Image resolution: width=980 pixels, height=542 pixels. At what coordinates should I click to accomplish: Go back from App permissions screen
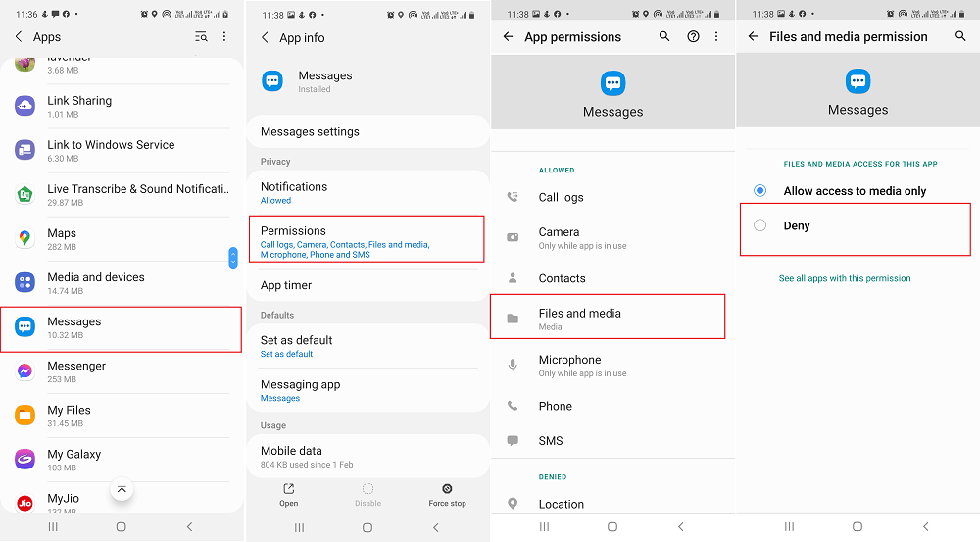508,37
